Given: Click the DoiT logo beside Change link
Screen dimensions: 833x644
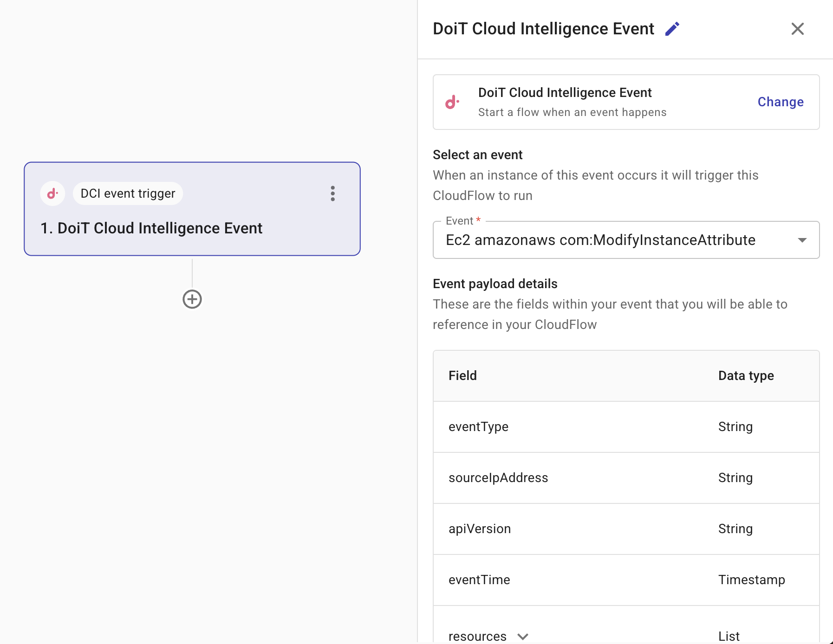Looking at the screenshot, I should pos(452,102).
